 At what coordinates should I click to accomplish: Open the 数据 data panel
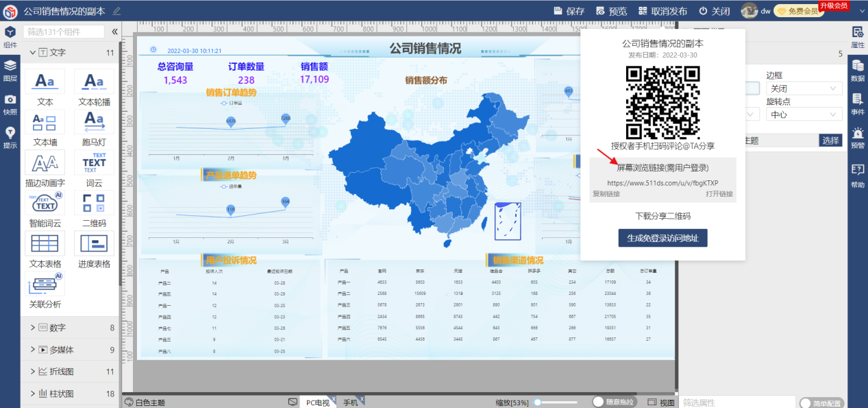(858, 71)
